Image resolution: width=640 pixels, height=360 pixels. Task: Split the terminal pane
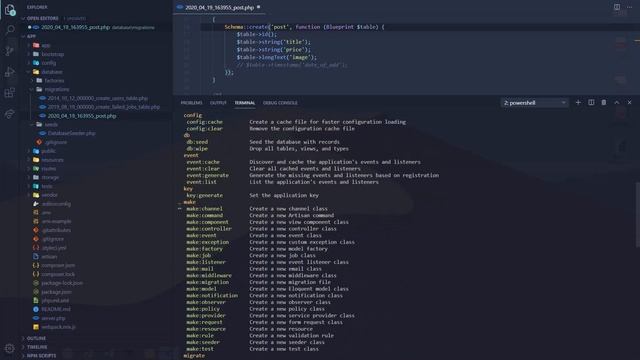pyautogui.click(x=591, y=102)
